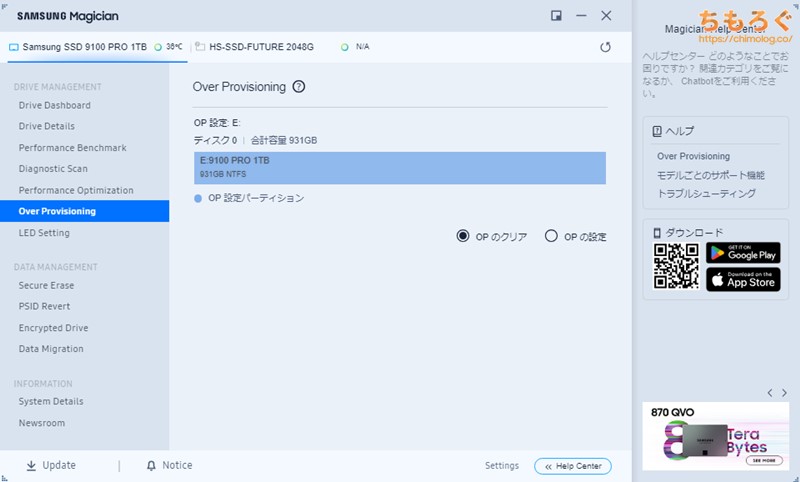800x482 pixels.
Task: Open Encrypted Drive
Action: pyautogui.click(x=54, y=327)
